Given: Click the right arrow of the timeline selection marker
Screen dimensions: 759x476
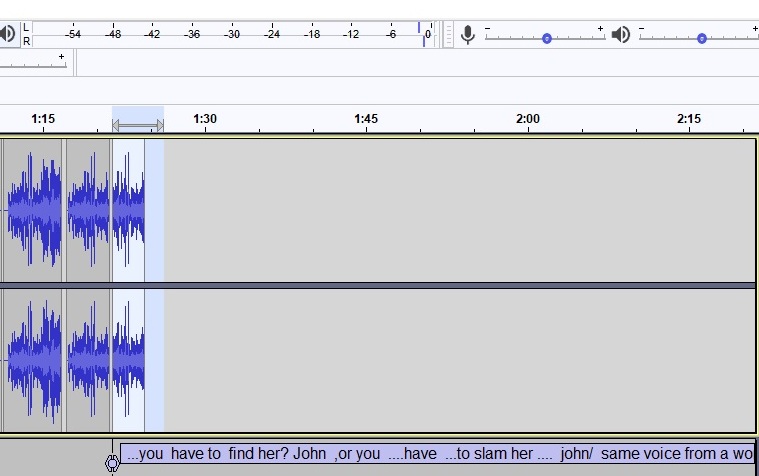Looking at the screenshot, I should click(x=159, y=126).
